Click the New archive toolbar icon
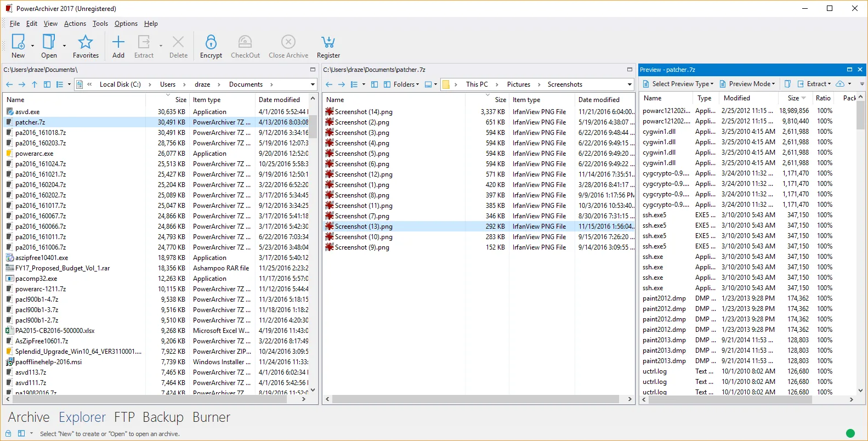 click(18, 42)
